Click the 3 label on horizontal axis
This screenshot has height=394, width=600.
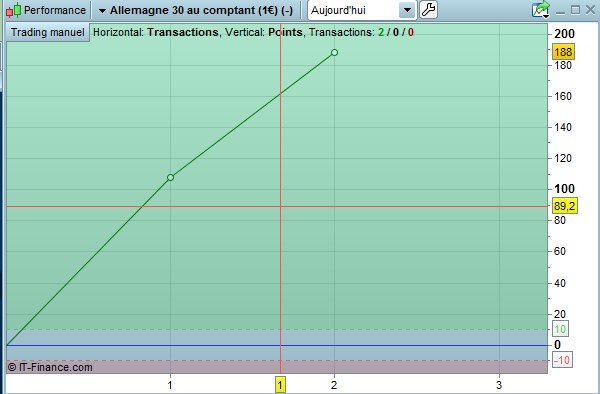coord(499,385)
